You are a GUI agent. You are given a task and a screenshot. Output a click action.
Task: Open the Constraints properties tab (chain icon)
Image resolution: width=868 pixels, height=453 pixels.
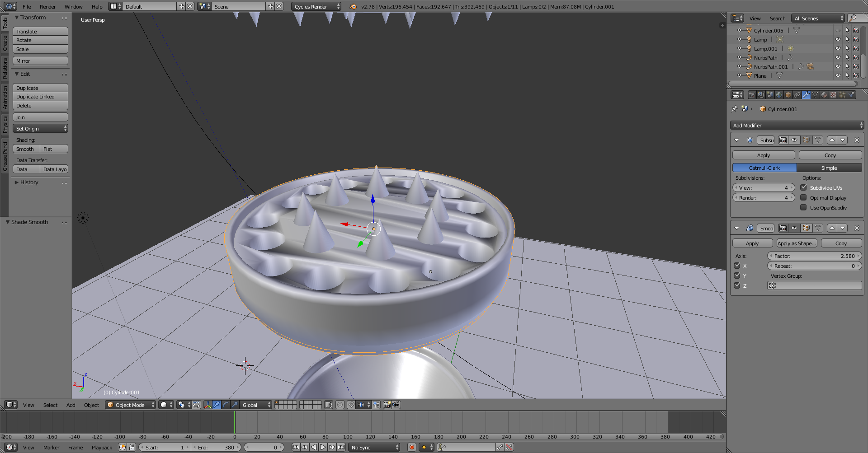(797, 95)
